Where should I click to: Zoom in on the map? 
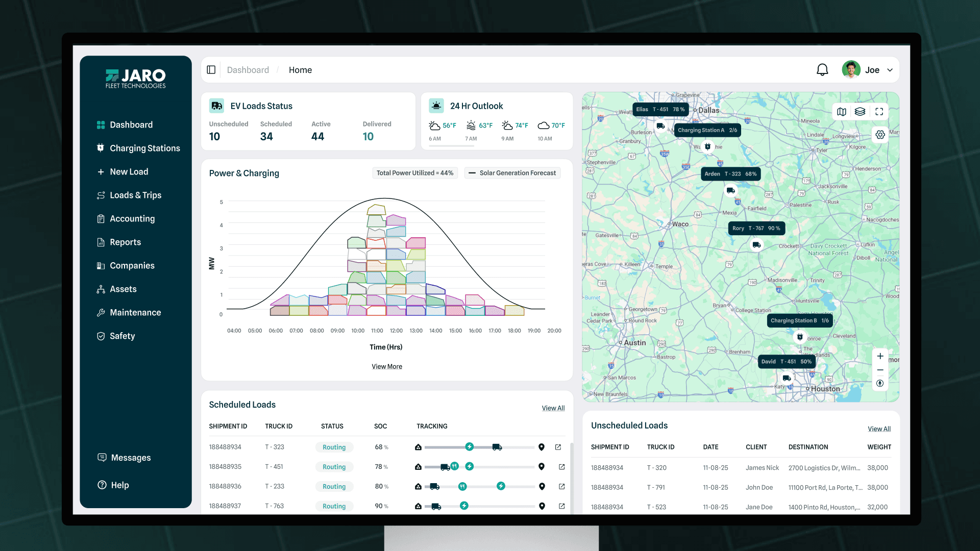click(x=880, y=356)
